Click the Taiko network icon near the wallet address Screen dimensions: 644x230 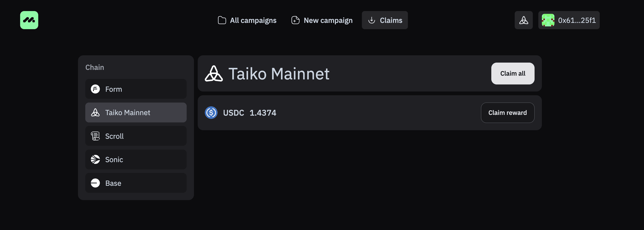pos(524,20)
